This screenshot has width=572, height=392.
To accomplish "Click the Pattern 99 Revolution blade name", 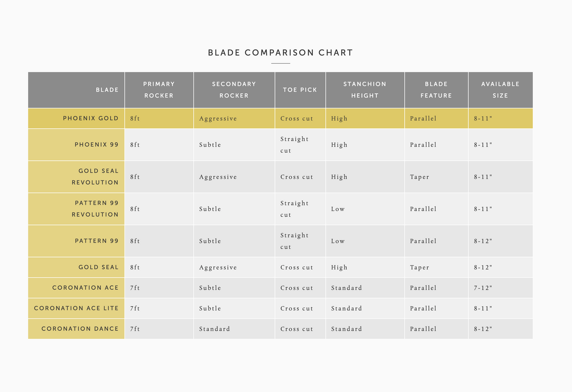I will [x=96, y=209].
